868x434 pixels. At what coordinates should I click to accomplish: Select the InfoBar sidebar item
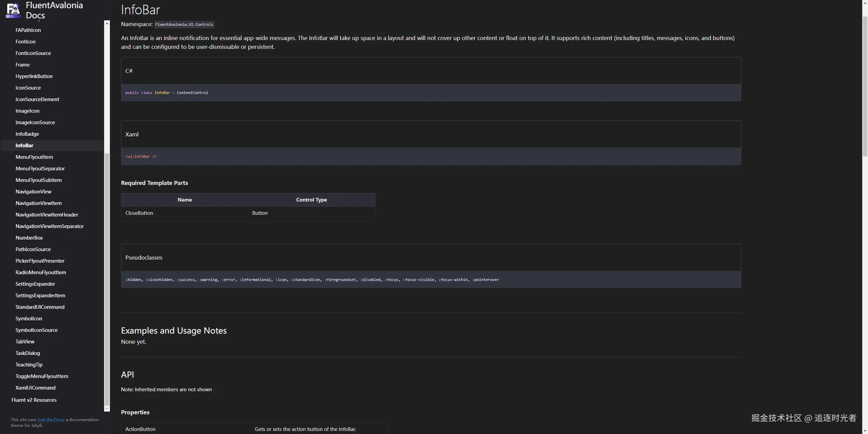24,146
